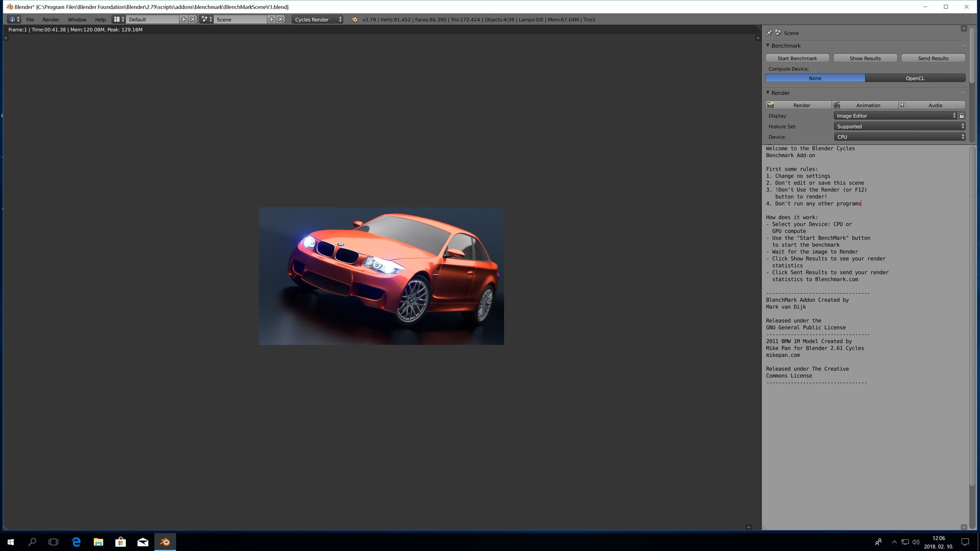Click the Blender taskbar icon
Image resolution: width=980 pixels, height=551 pixels.
[165, 542]
